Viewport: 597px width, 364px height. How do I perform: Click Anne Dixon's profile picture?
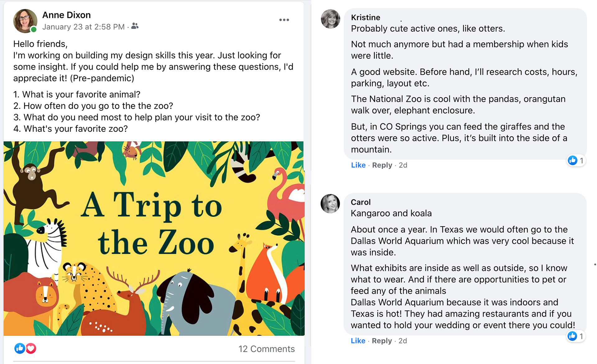pos(25,20)
